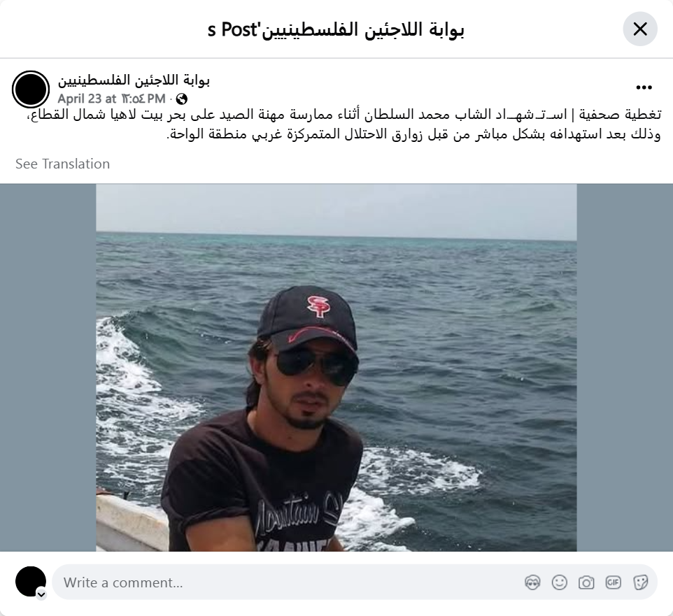The width and height of the screenshot is (673, 616).
Task: Focus the Write a comment field
Action: 355,582
